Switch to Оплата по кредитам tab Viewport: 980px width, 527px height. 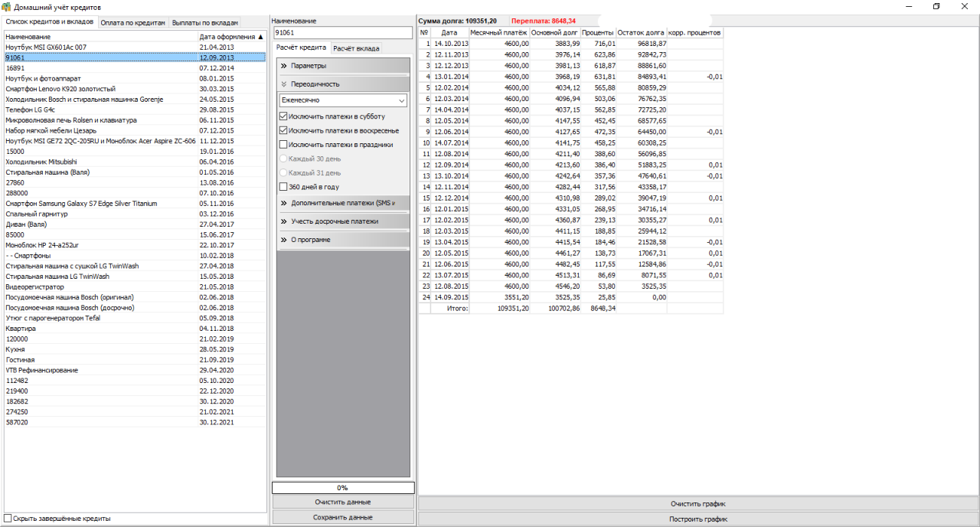click(x=133, y=23)
